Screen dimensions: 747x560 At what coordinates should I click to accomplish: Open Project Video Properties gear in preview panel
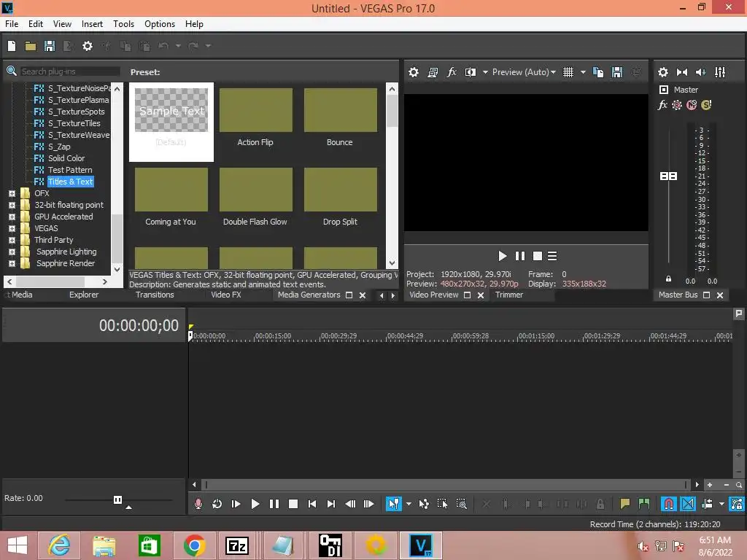point(414,72)
